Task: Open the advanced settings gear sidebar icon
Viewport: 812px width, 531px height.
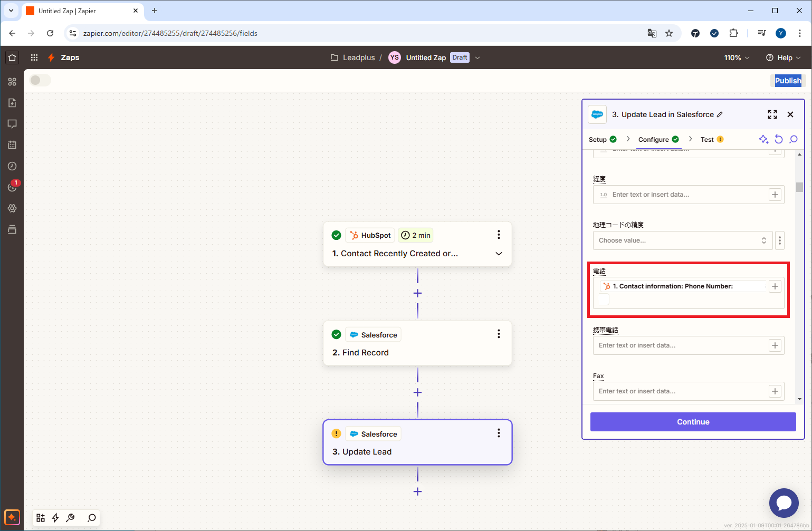Action: pos(12,208)
